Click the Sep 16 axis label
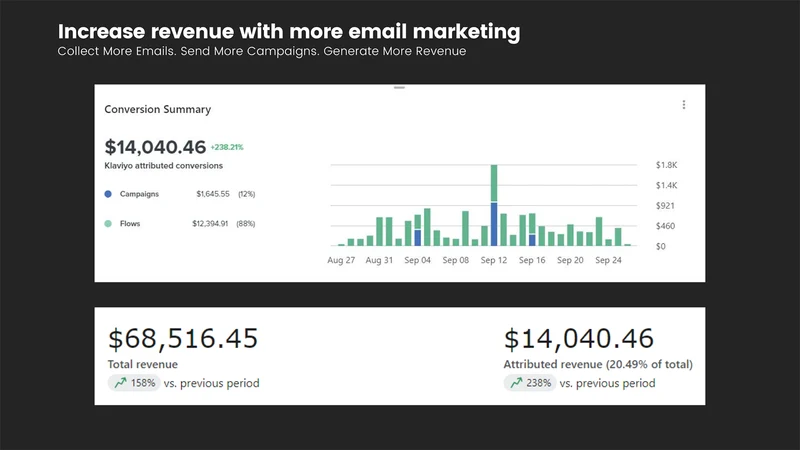The height and width of the screenshot is (450, 800). [x=532, y=260]
